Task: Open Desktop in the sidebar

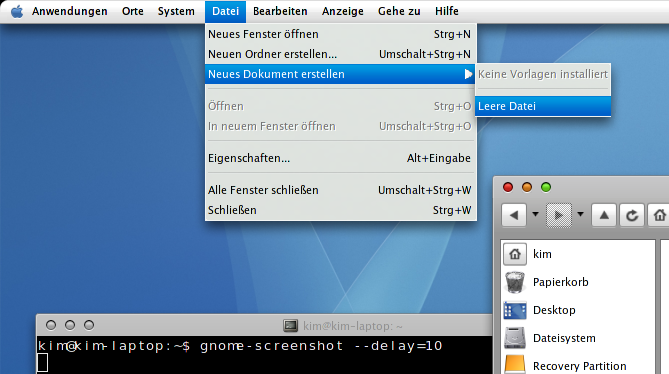Action: pos(578,310)
